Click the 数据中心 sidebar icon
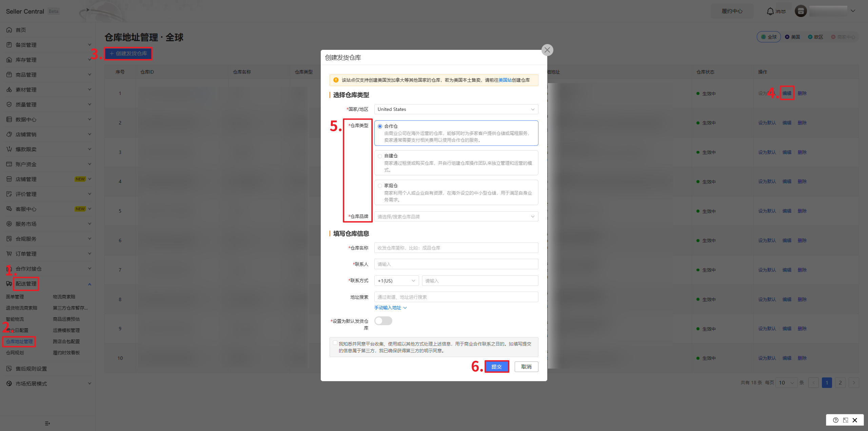868x431 pixels. [x=9, y=119]
